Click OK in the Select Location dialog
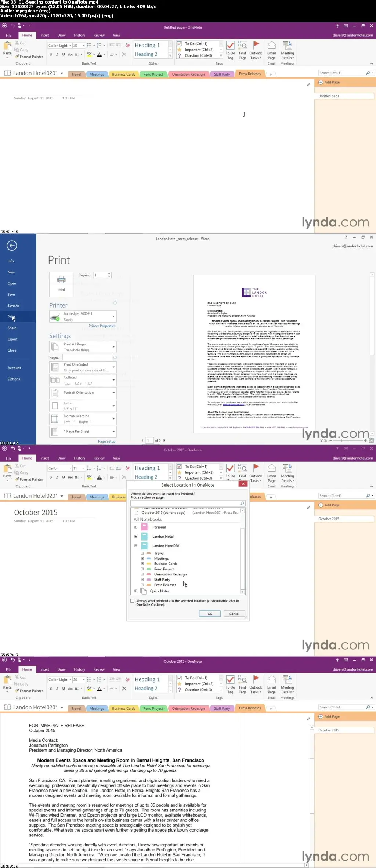 [210, 614]
